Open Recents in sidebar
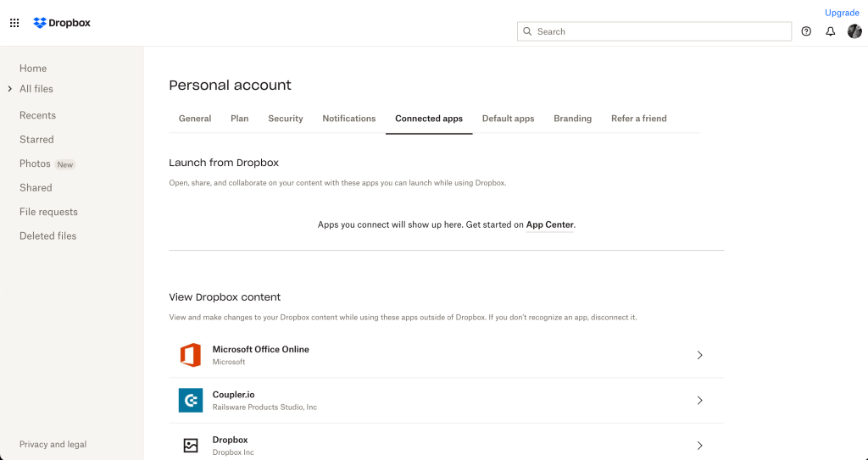The width and height of the screenshot is (868, 460). 37,115
